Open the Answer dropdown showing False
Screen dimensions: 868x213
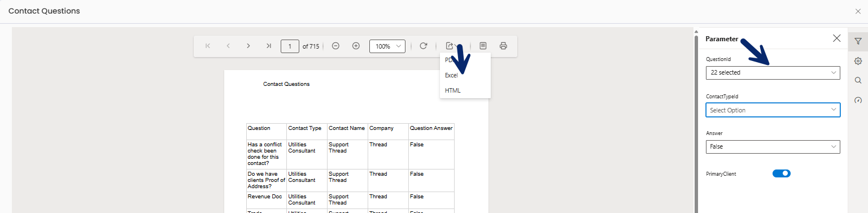coord(773,147)
